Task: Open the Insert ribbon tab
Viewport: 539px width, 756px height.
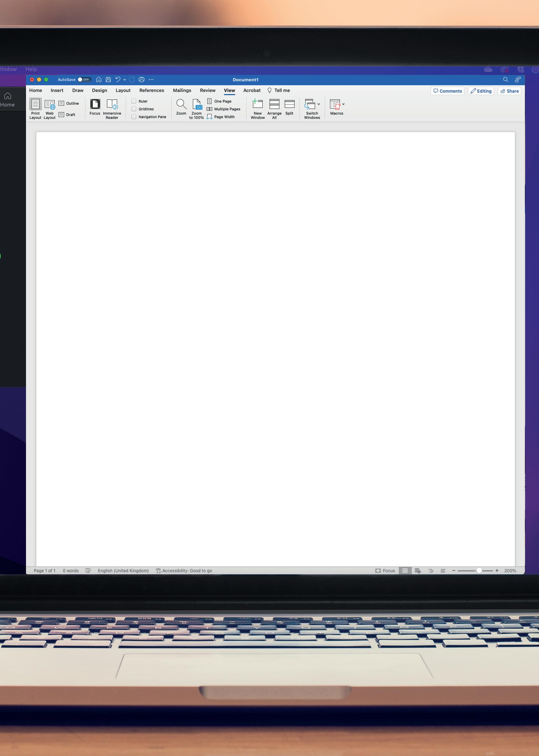Action: click(57, 90)
